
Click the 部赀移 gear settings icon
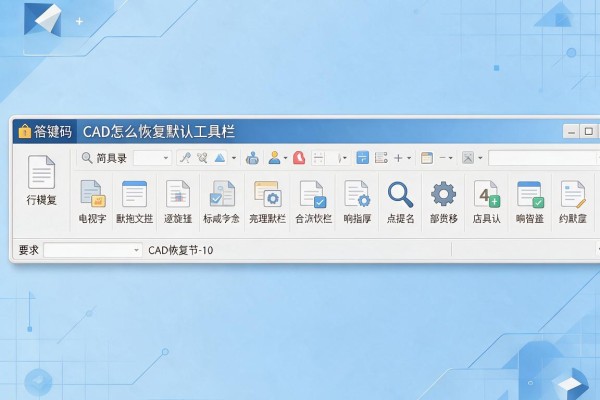443,194
